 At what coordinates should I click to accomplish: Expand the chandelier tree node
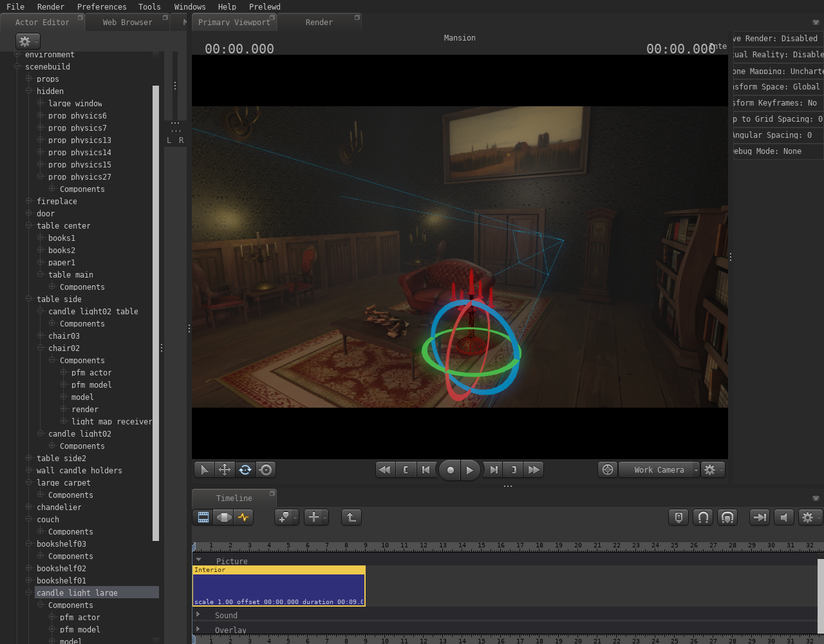coord(29,507)
